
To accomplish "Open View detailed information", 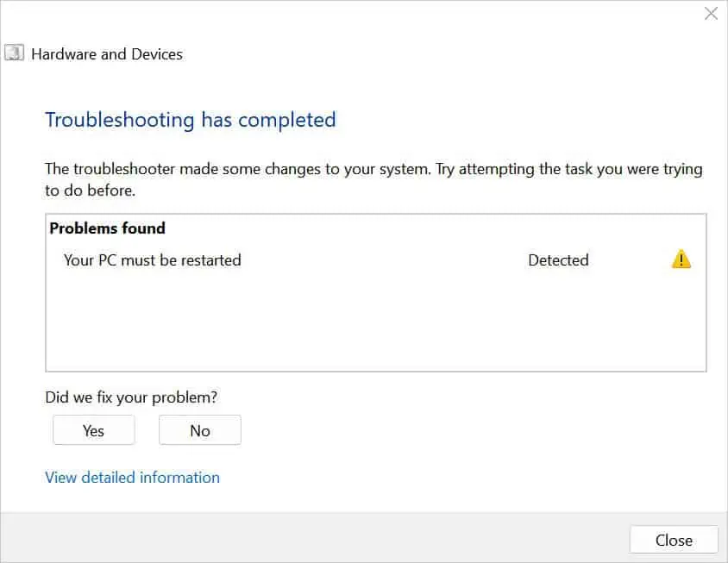I will [x=132, y=477].
